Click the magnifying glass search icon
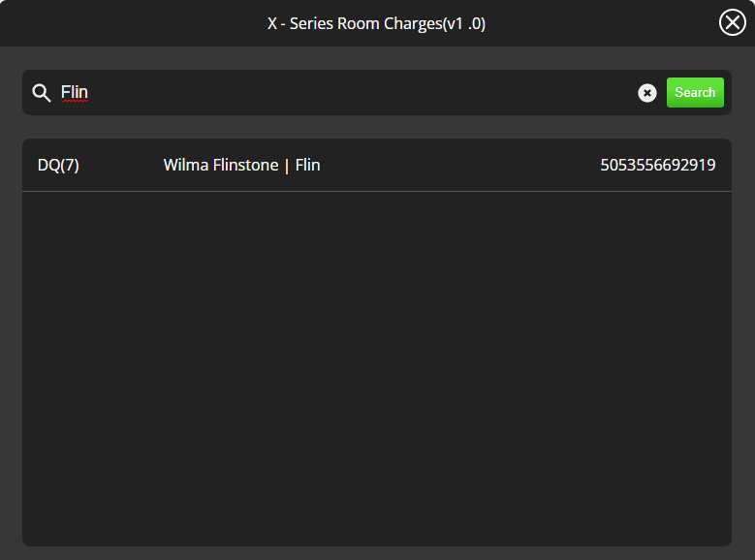 click(x=41, y=93)
